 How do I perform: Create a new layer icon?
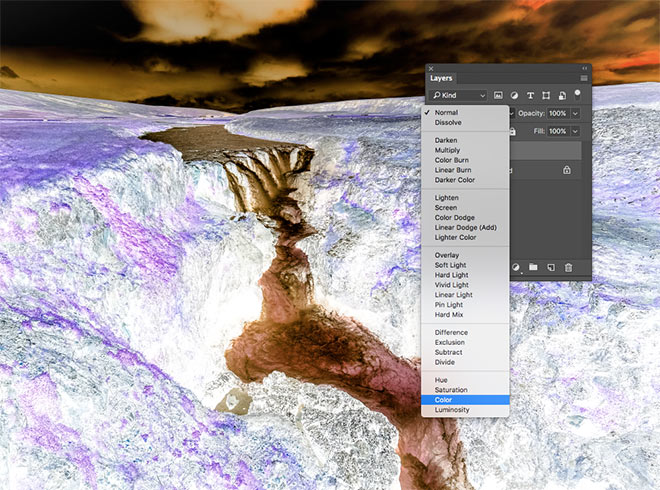[551, 267]
